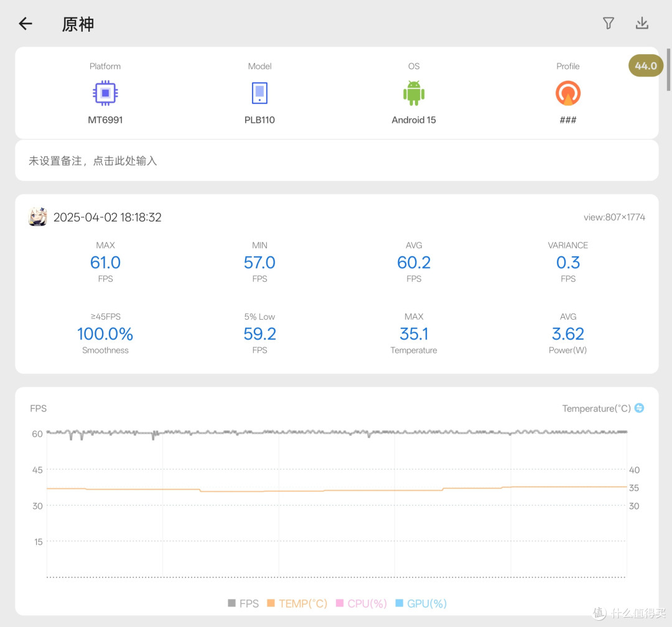Select the 原神 page title
This screenshot has width=672, height=627.
pos(78,24)
